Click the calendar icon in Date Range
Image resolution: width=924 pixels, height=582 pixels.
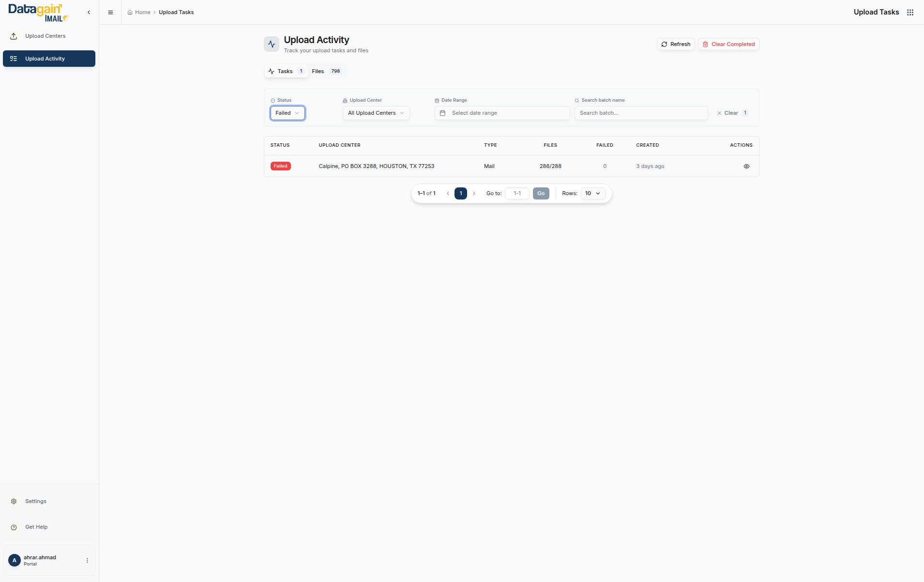(442, 113)
